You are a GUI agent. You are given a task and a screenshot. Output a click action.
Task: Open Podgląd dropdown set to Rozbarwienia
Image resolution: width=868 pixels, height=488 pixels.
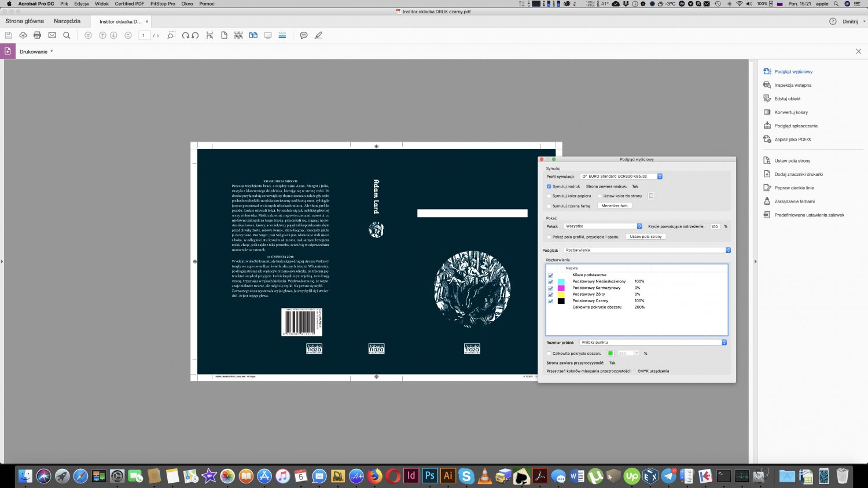647,250
